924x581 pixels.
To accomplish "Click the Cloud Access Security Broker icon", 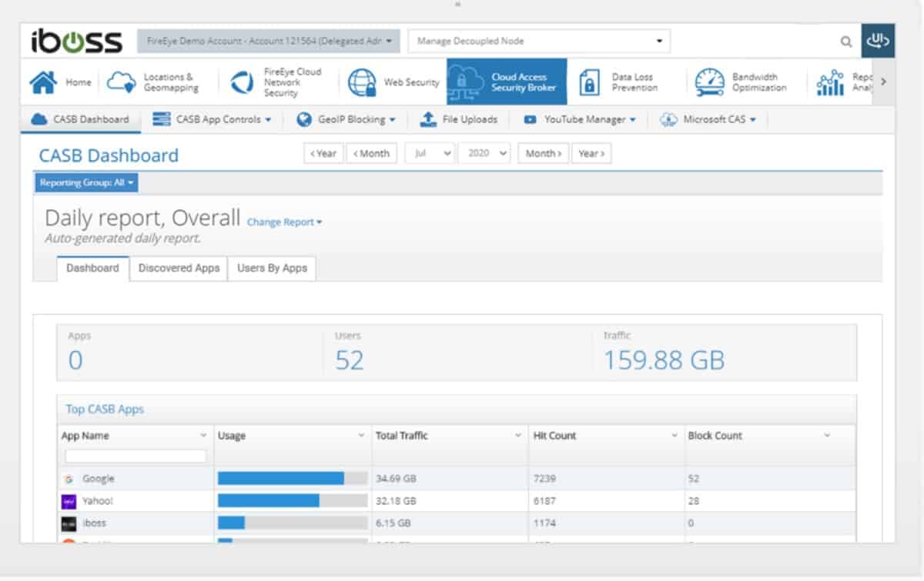I will pyautogui.click(x=467, y=82).
